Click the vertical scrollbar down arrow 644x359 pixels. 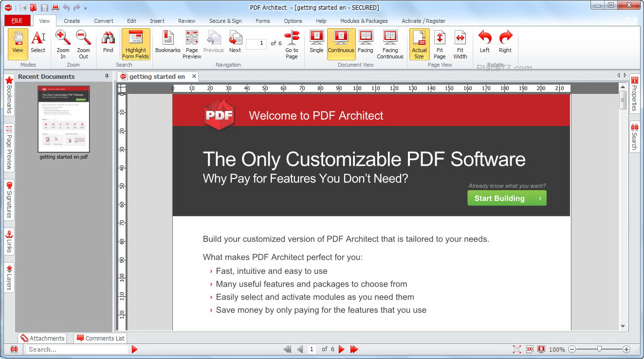623,326
